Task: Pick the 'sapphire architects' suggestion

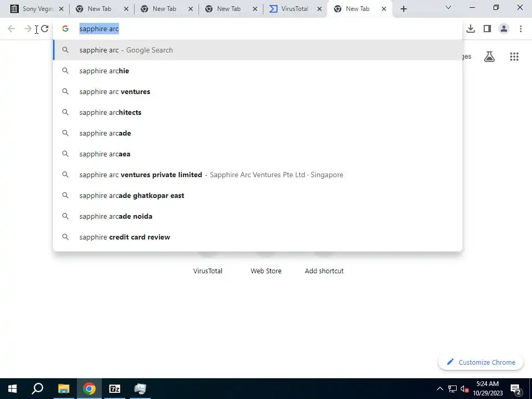Action: pyautogui.click(x=258, y=112)
